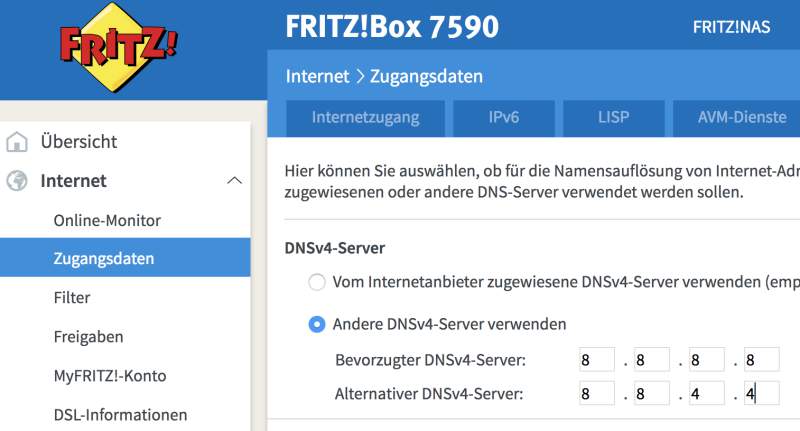Open DSL-Informationen in the sidebar
This screenshot has width=800, height=431.
[120, 415]
